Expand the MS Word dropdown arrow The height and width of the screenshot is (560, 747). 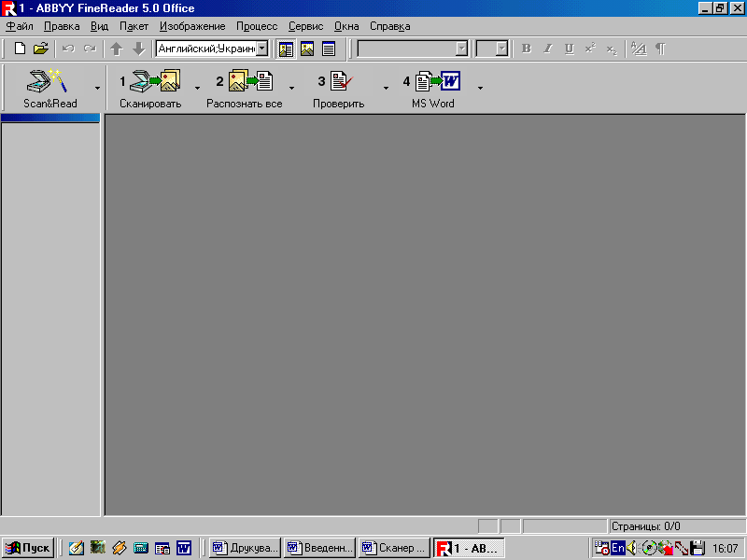click(x=480, y=88)
